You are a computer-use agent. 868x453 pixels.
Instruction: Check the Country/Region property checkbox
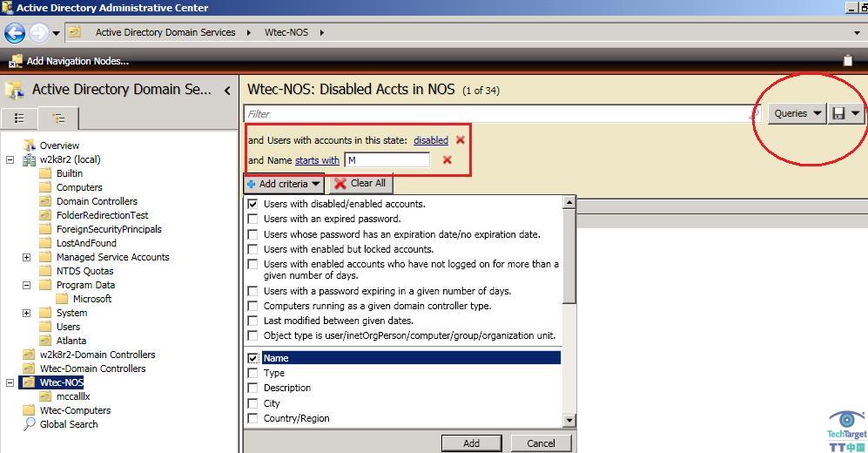pos(253,418)
